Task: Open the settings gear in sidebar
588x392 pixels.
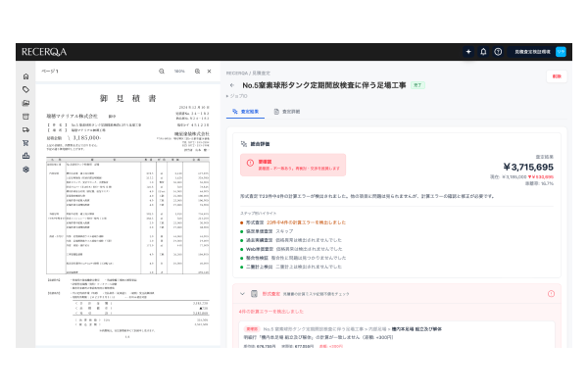Action: [26, 170]
